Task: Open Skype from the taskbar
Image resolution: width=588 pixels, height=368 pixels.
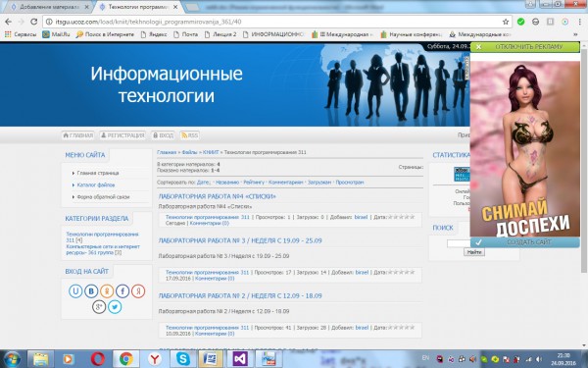Action: [183, 359]
